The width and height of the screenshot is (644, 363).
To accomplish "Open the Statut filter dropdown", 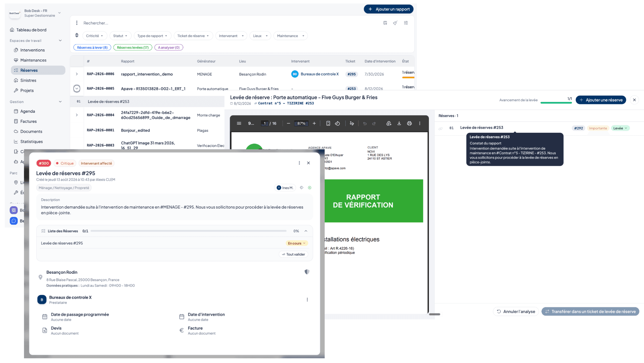I will (120, 36).
